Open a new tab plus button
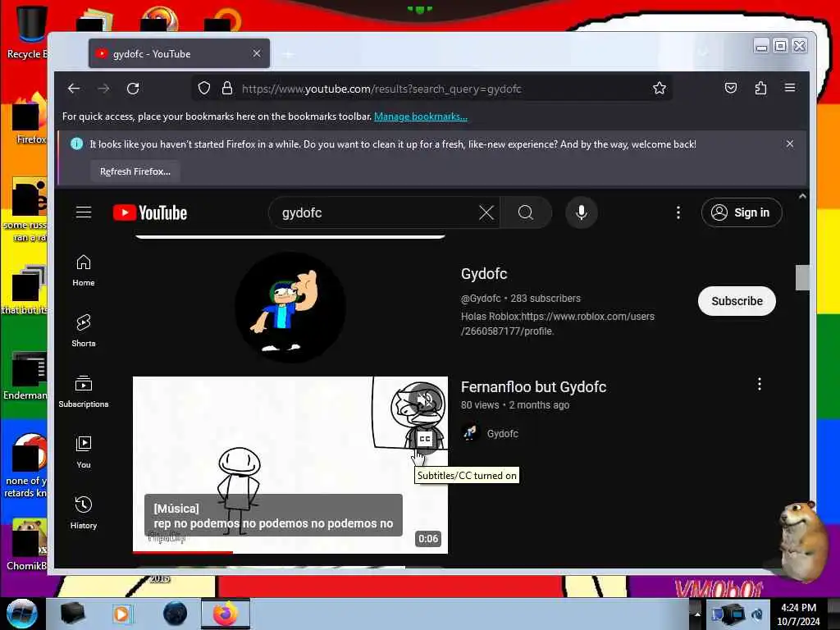The image size is (840, 630). pyautogui.click(x=288, y=54)
